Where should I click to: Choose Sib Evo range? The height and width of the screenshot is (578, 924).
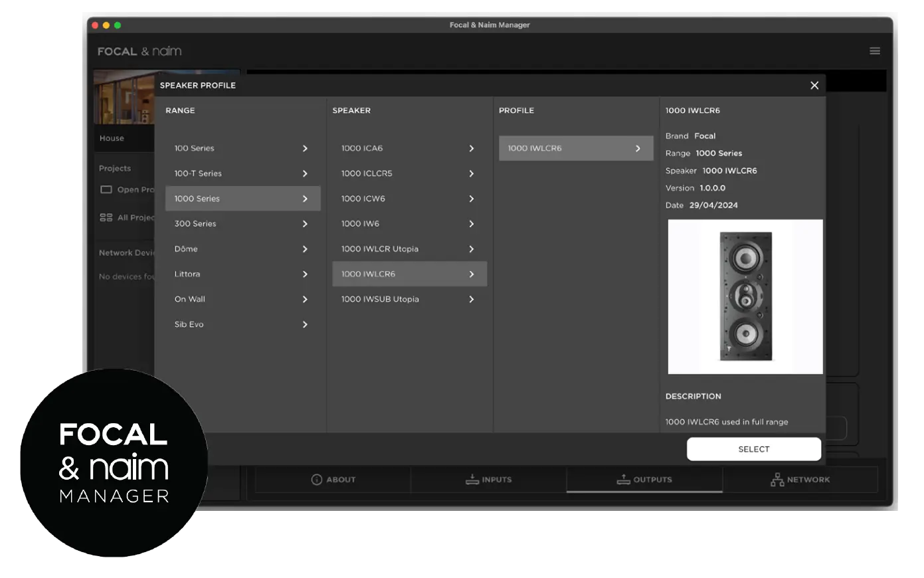(x=243, y=325)
